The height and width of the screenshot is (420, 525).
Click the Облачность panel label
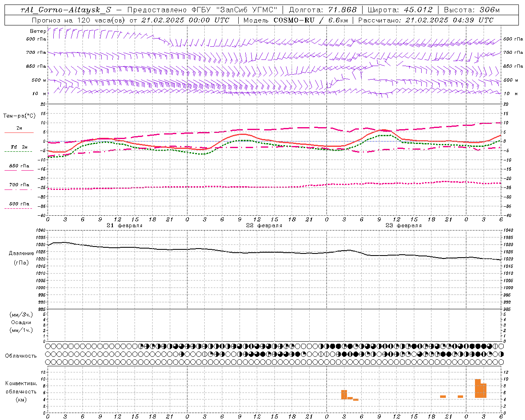[21, 356]
